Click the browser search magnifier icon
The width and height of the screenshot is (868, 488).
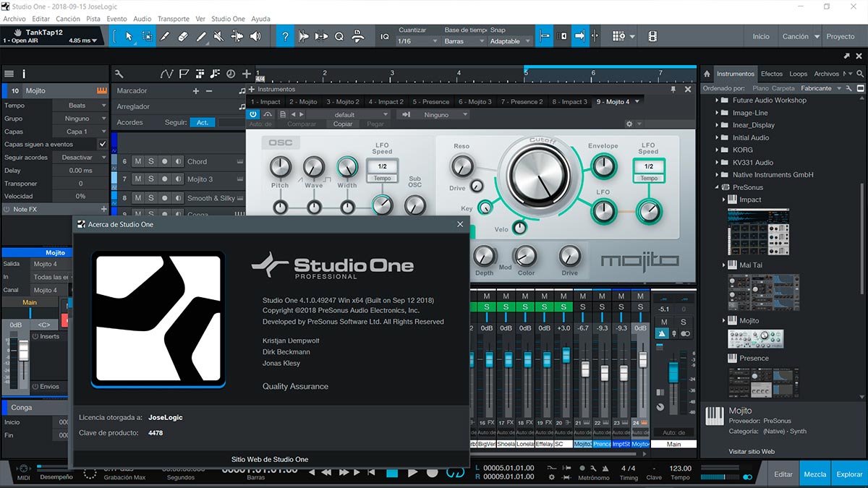tap(860, 74)
